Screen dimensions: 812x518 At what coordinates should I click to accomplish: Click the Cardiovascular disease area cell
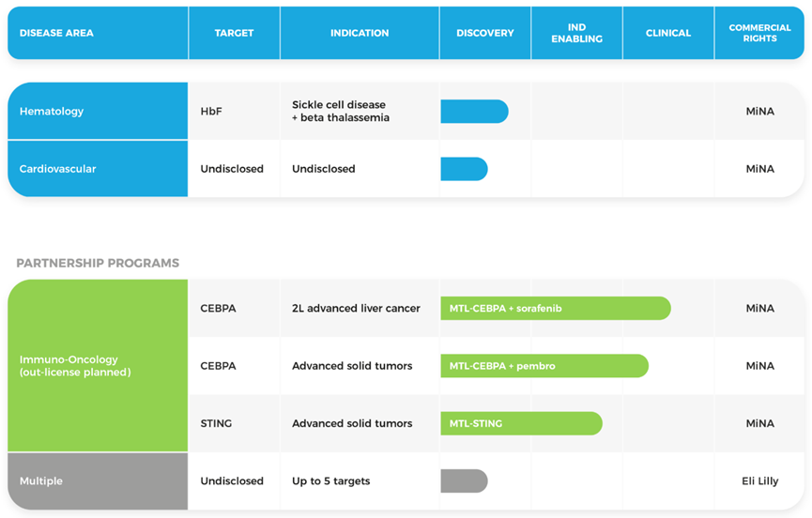98,169
